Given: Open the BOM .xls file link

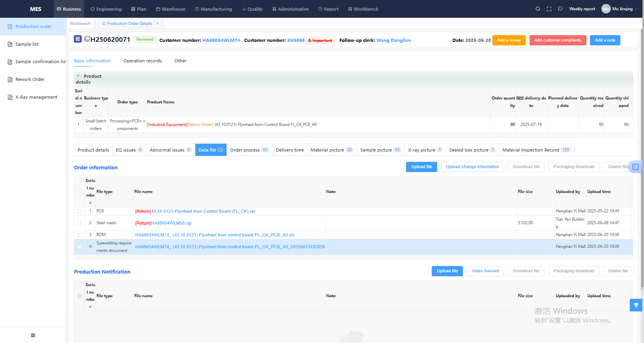Looking at the screenshot, I should tap(215, 235).
